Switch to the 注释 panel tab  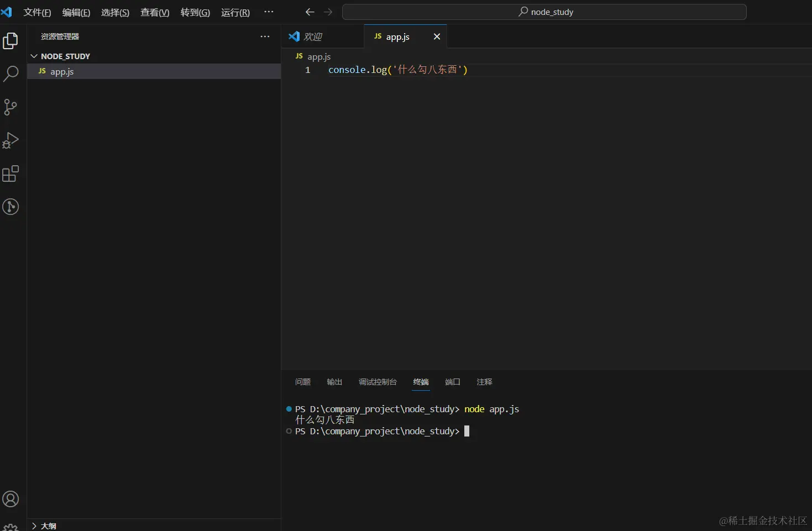click(x=484, y=382)
